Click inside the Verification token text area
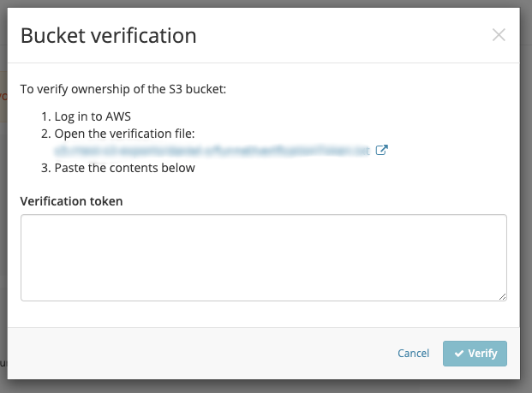This screenshot has width=532, height=393. pyautogui.click(x=263, y=257)
